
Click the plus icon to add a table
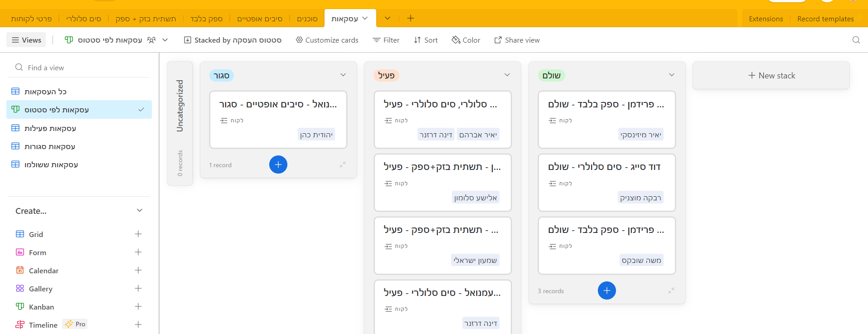[411, 18]
